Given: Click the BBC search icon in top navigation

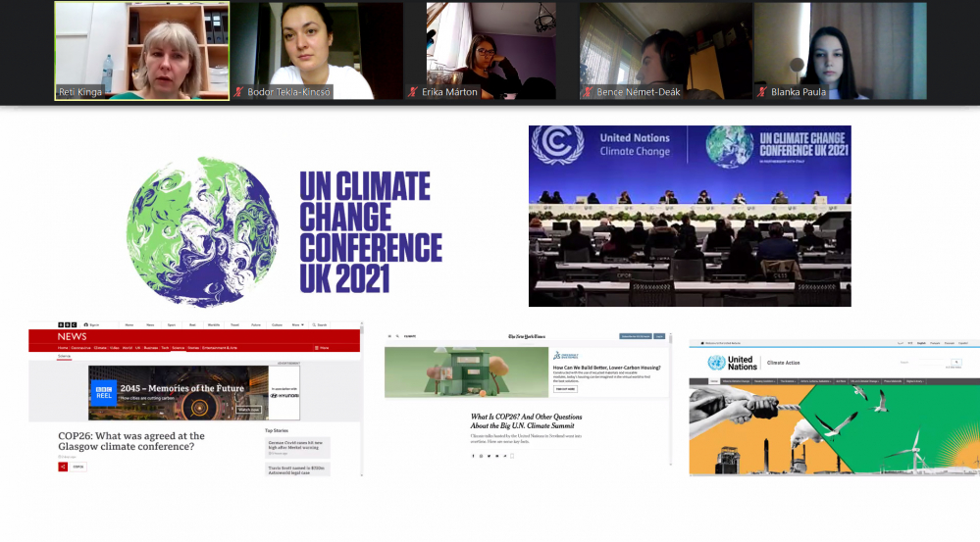Looking at the screenshot, I should tap(314, 324).
